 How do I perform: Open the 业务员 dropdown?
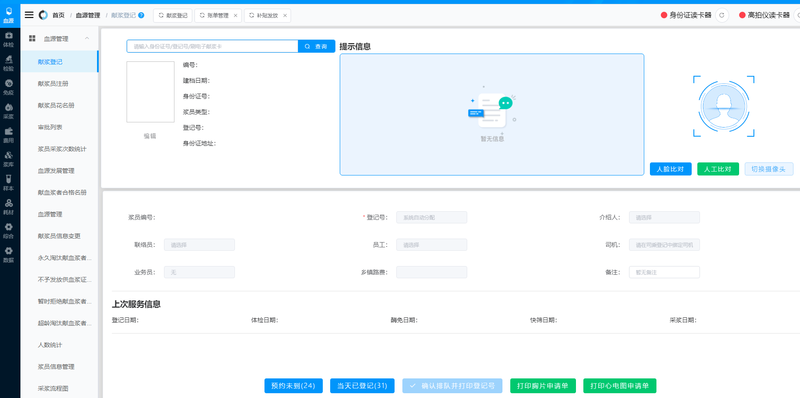tap(199, 272)
